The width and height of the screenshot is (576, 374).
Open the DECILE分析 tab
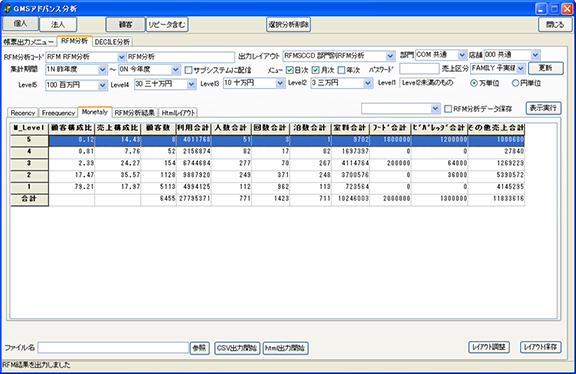[112, 42]
